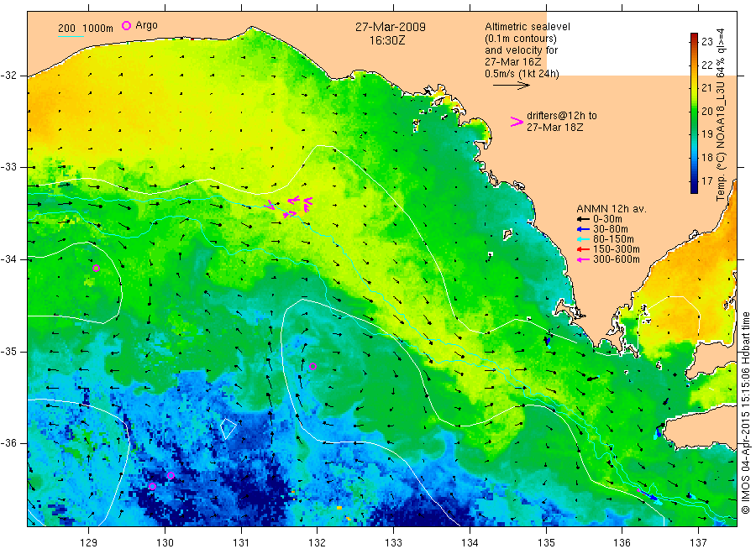Click the magenta drifter legend arrowhead
Viewport: 756px width, 554px height.
tap(517, 122)
